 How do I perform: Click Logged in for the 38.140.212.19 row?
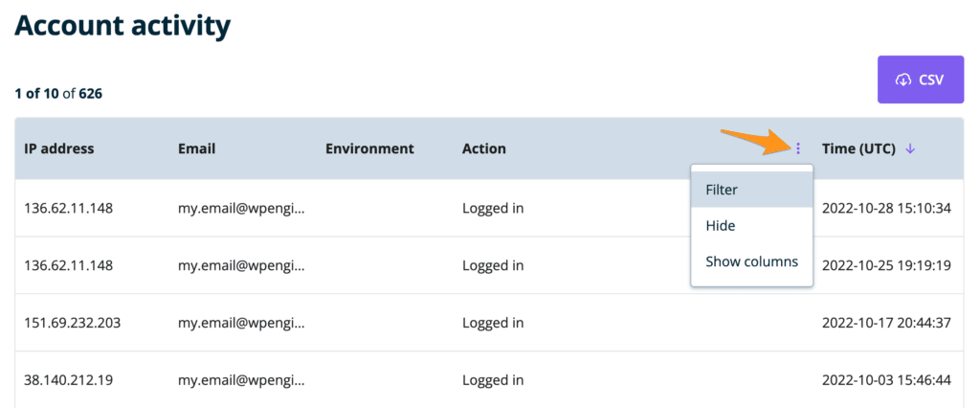493,380
